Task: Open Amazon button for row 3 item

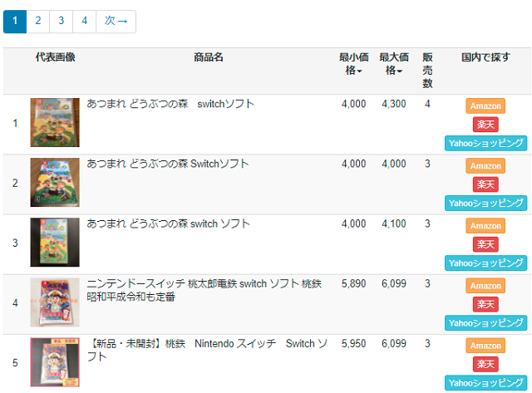Action: [x=485, y=226]
